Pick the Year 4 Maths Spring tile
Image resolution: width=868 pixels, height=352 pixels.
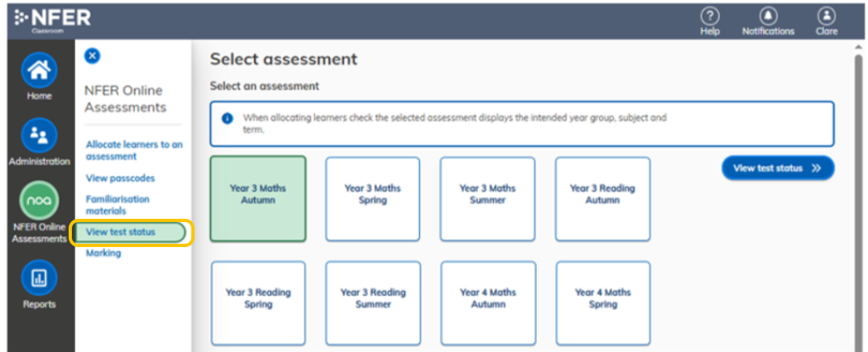603,304
